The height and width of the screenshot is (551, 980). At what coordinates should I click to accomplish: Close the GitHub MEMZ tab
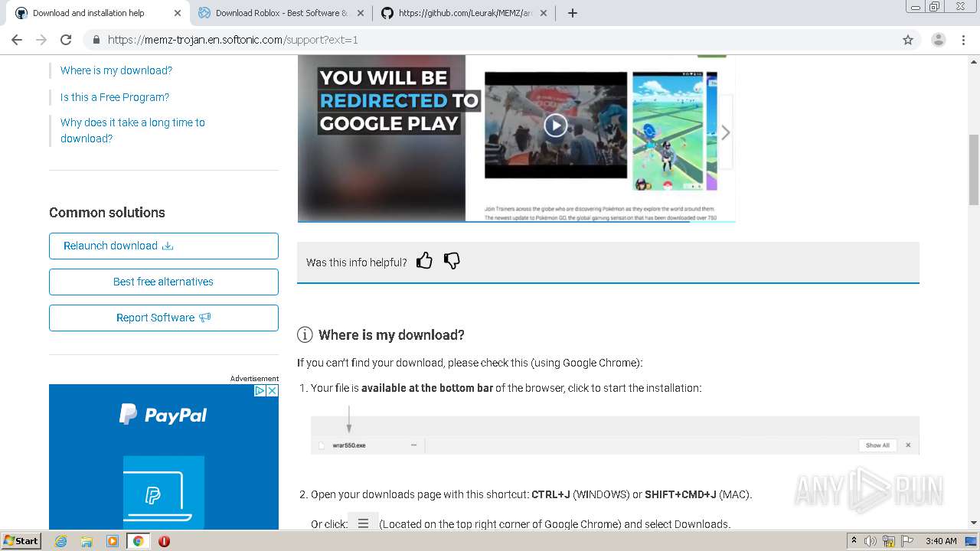544,13
